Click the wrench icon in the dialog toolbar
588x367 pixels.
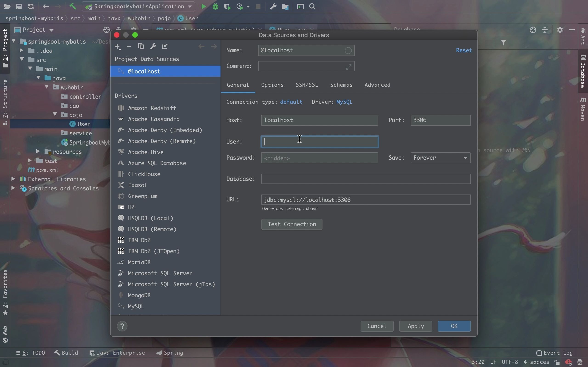point(153,46)
